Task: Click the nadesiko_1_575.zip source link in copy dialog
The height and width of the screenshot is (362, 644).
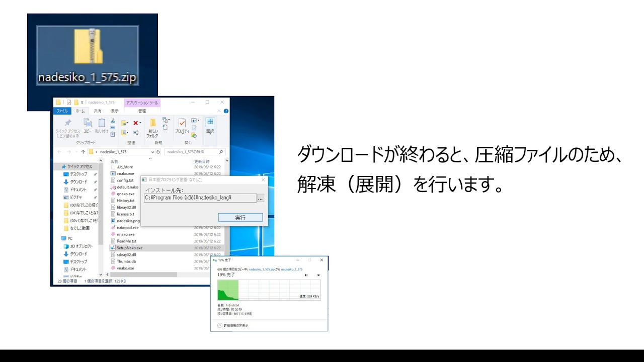Action: pyautogui.click(x=262, y=269)
